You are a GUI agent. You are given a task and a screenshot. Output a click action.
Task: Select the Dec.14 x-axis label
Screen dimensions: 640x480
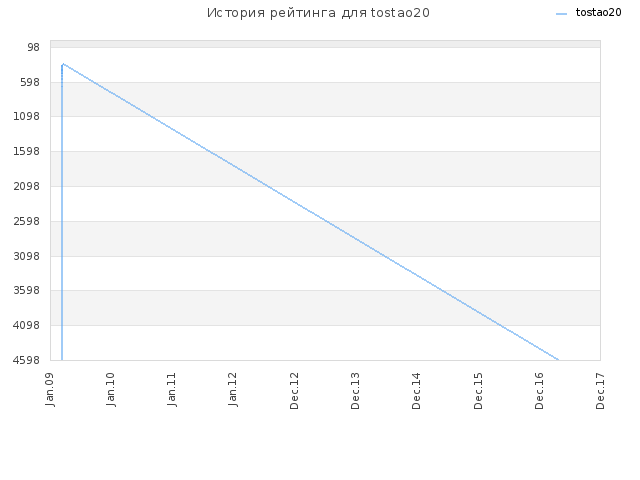click(x=416, y=391)
